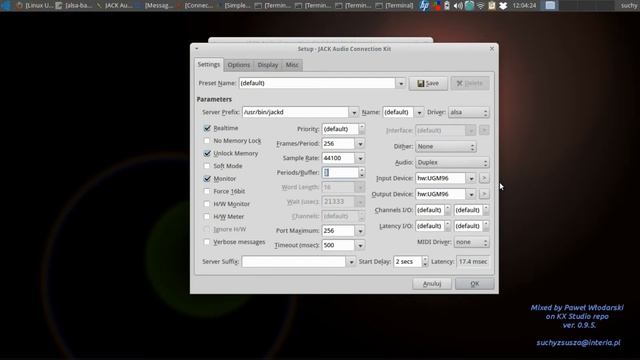Open the Setup dialog's window menu arrow
640x360 pixels.
tap(197, 49)
